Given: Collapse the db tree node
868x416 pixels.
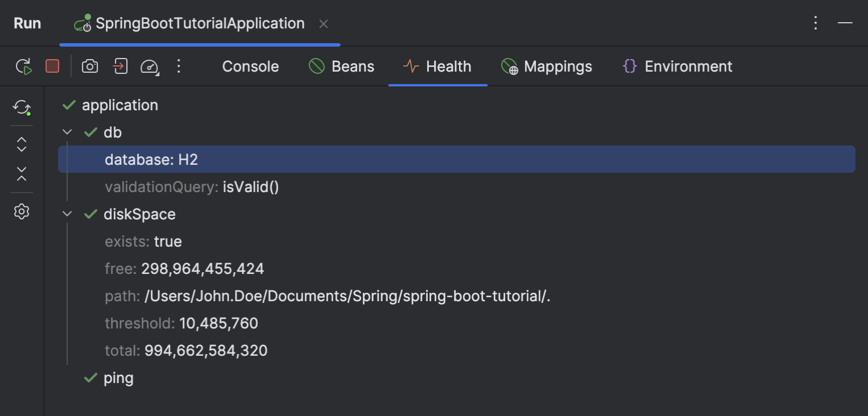Looking at the screenshot, I should (67, 132).
